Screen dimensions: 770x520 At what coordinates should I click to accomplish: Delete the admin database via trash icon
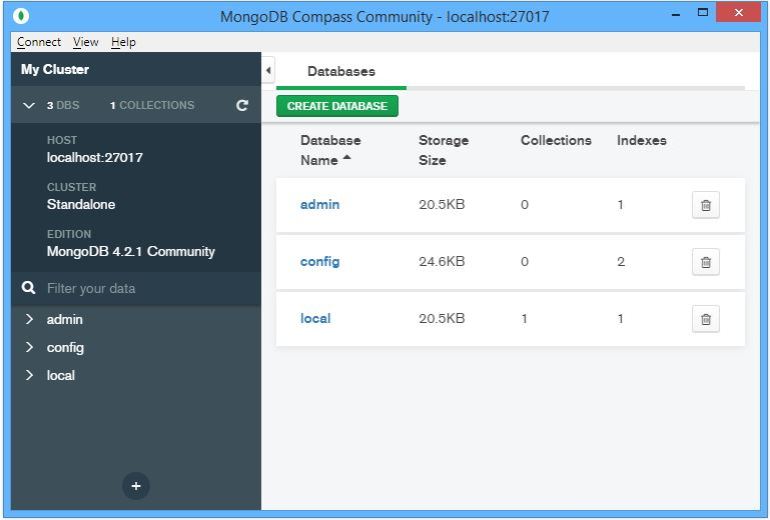click(x=705, y=205)
